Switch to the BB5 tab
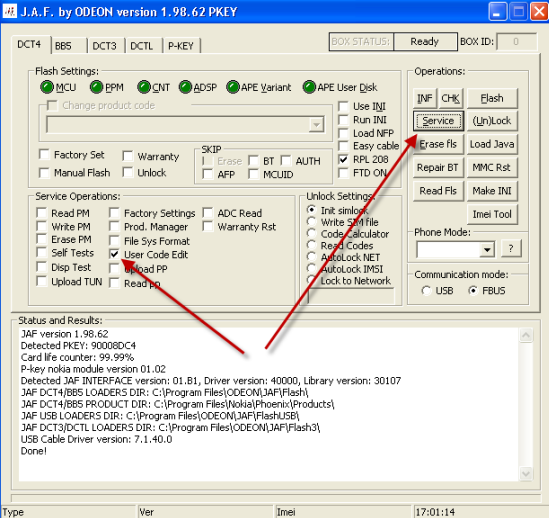The height and width of the screenshot is (518, 549). (69, 46)
